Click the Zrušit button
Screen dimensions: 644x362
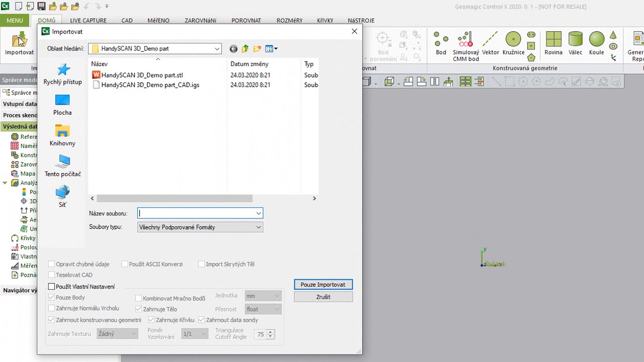[323, 297]
